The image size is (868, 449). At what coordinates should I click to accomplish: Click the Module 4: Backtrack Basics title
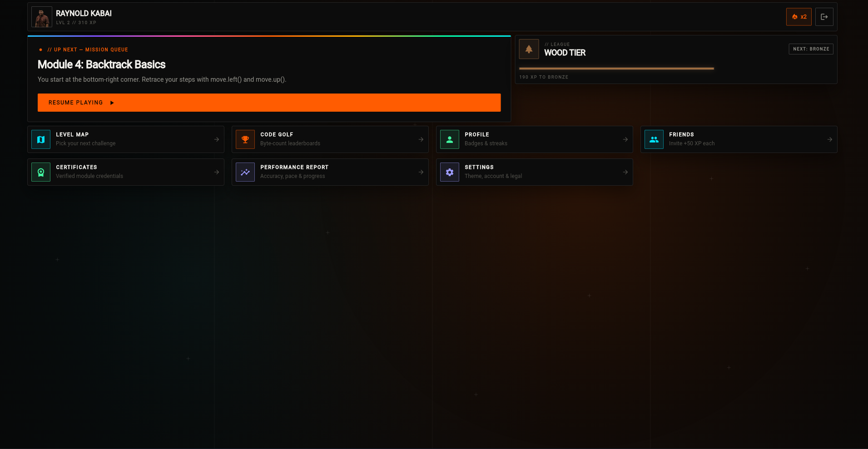pyautogui.click(x=102, y=64)
